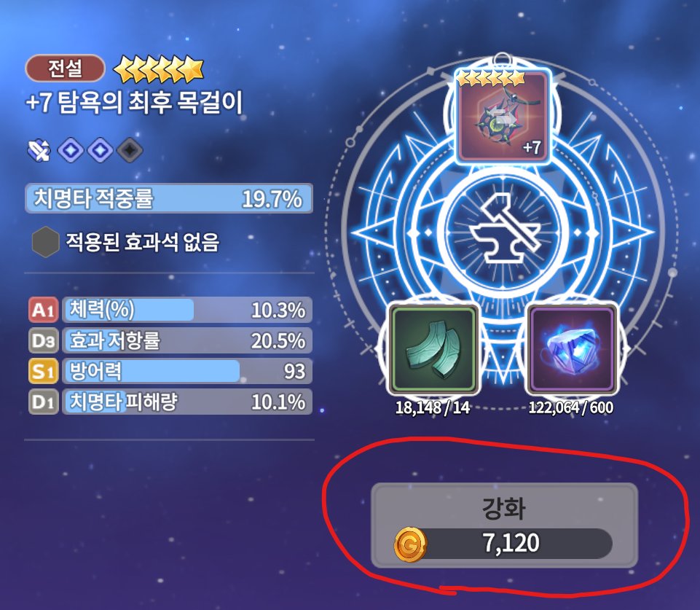Click the 강화 enhance button

[504, 525]
